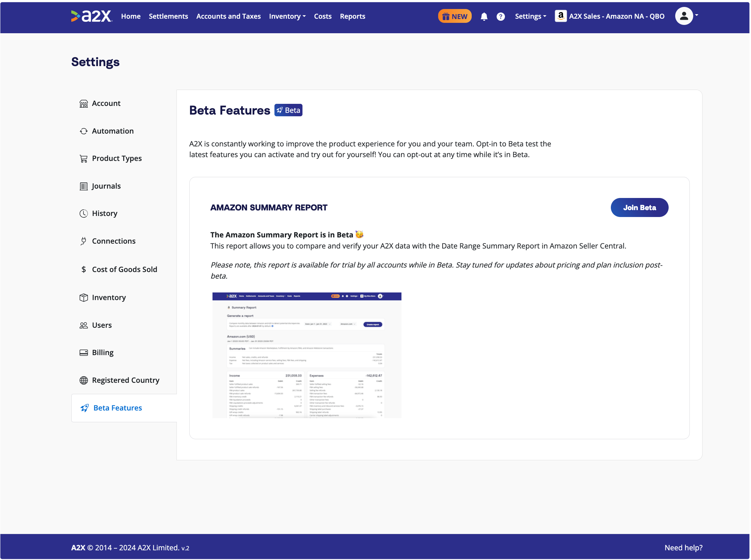Viewport: 751px width, 560px height.
Task: Open Costs in top navigation
Action: pos(323,16)
